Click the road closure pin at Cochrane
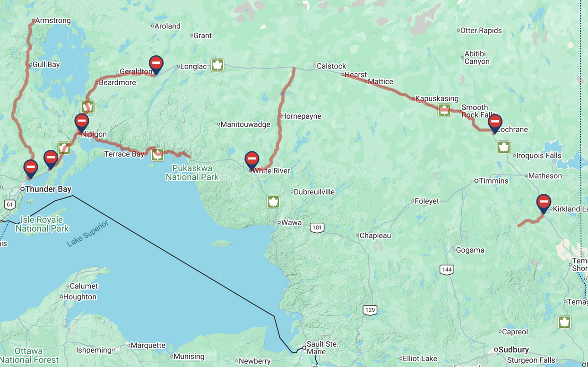 495,123
